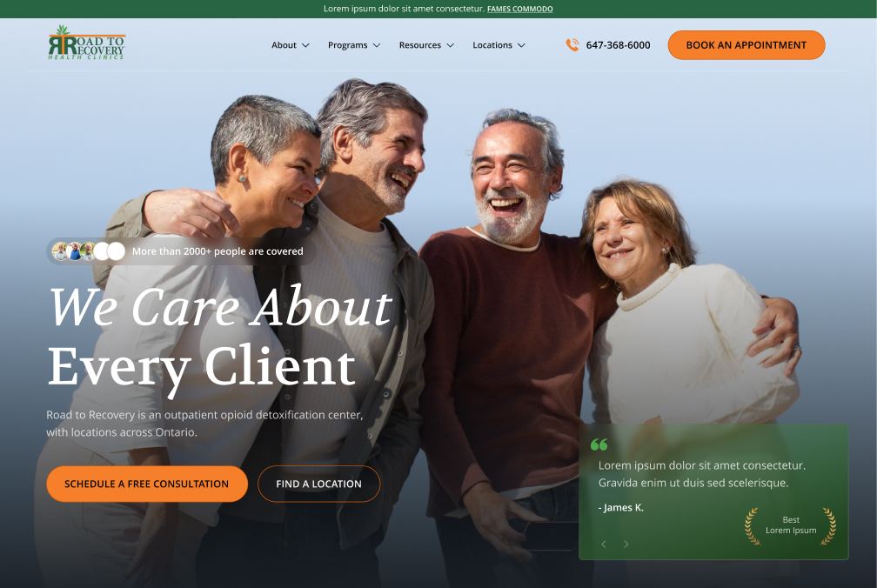Viewport: 877px width, 588px height.
Task: Follow the Fames Commodo banner link
Action: pos(519,9)
